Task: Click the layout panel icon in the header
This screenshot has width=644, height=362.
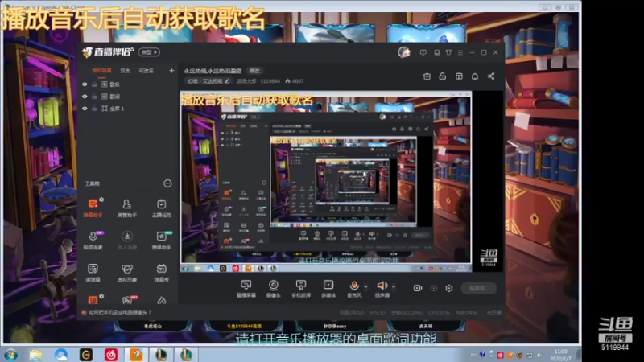Action: [x=459, y=76]
